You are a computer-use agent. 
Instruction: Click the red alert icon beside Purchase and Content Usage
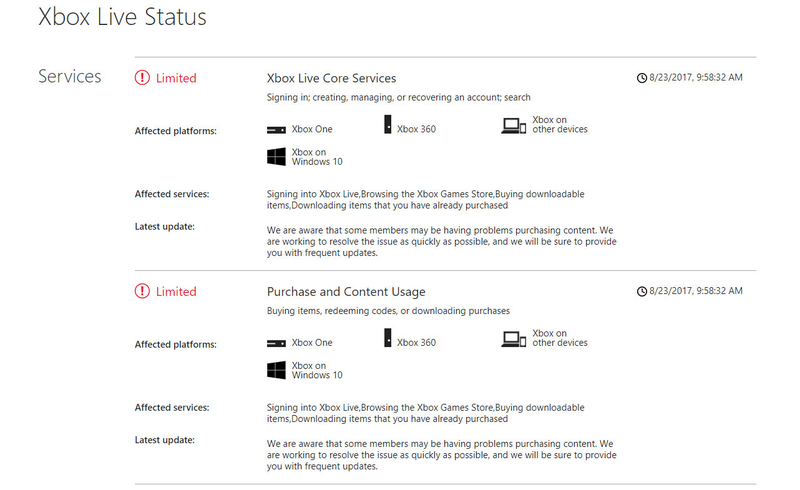click(x=142, y=291)
